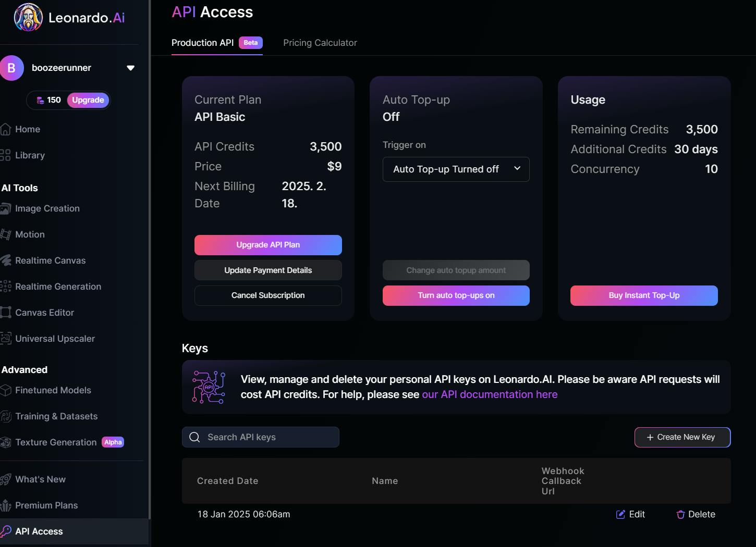Click the Image Creation icon
The image size is (756, 547).
click(x=6, y=208)
